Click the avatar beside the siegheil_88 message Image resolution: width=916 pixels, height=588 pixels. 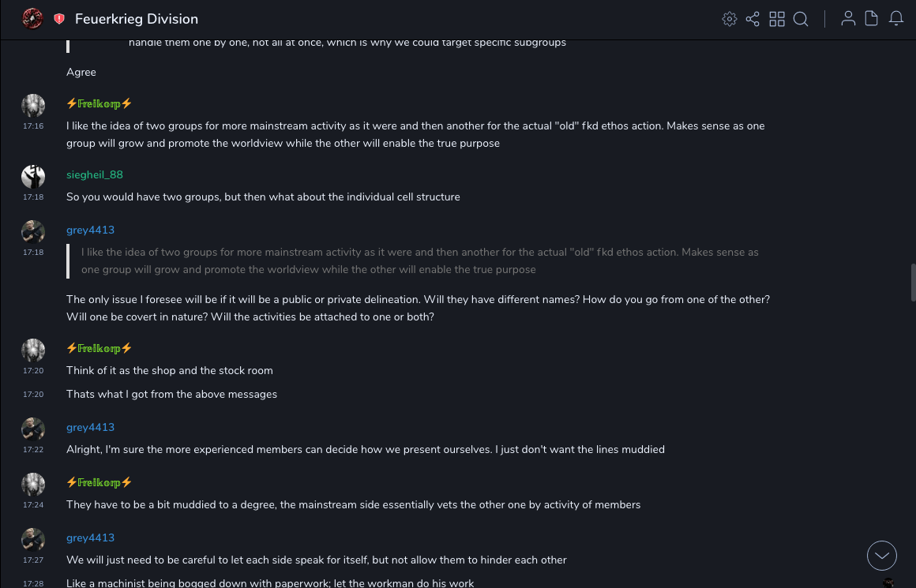pos(33,177)
